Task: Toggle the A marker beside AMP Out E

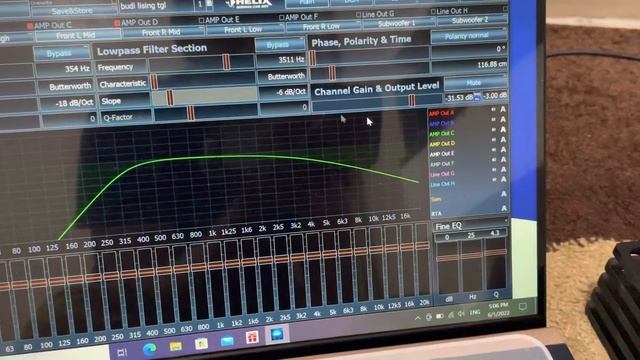Action: tap(503, 149)
